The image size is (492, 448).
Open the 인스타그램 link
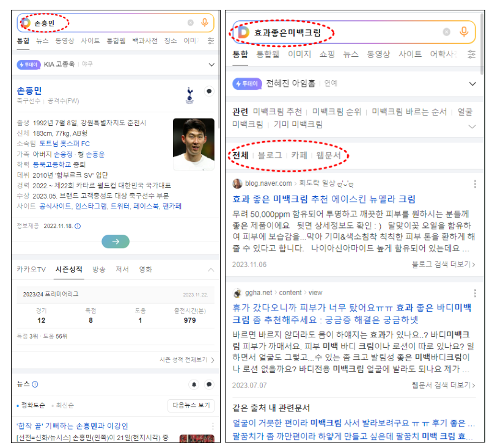click(91, 206)
